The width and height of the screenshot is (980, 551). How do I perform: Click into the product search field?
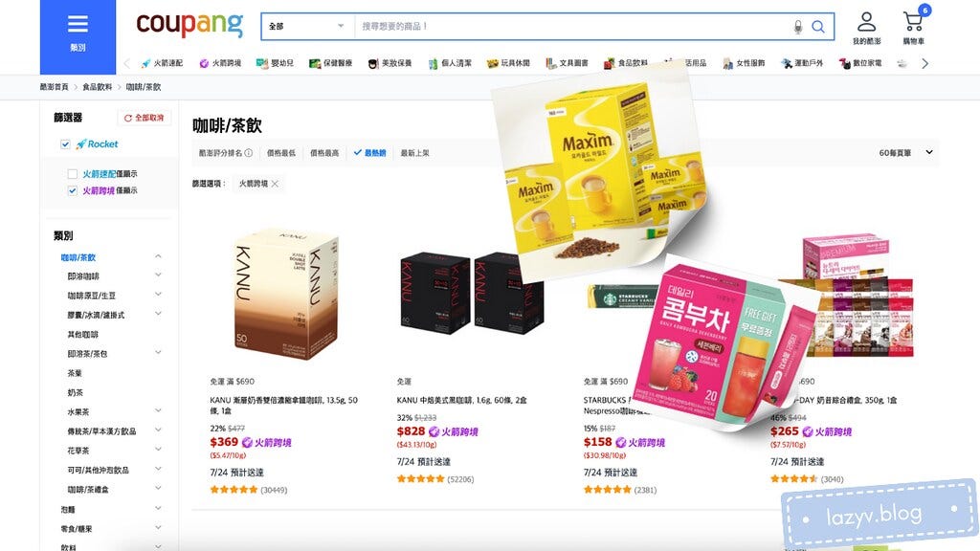570,26
